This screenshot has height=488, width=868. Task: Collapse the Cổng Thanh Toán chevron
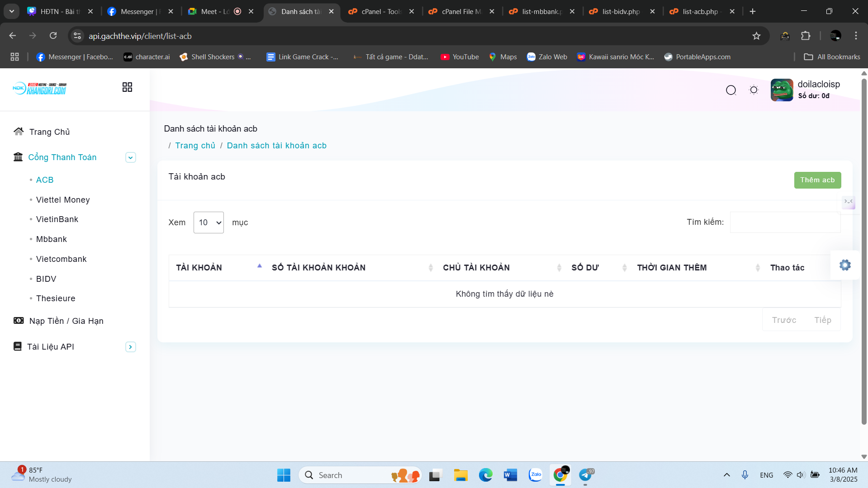(130, 157)
